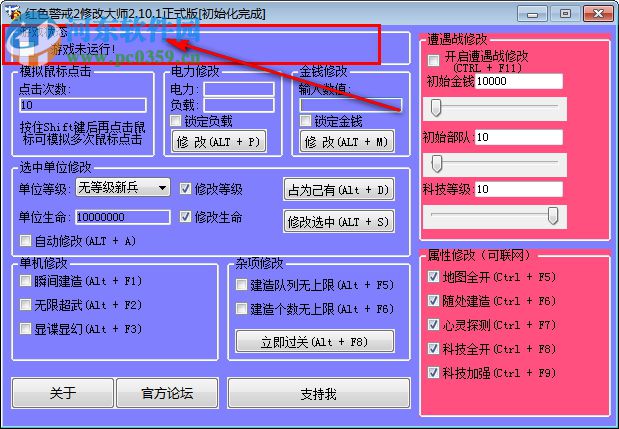
Task: Uncheck 科技全开 (Ctrl + F8)
Action: pyautogui.click(x=433, y=348)
